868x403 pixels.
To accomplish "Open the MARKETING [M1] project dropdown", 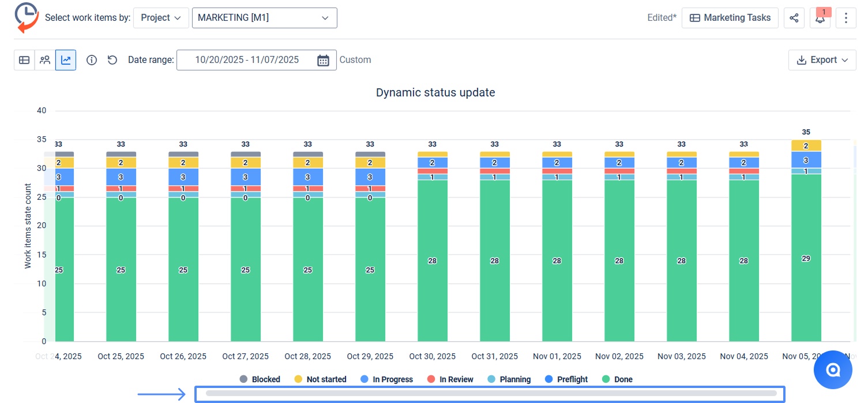I will coord(264,18).
